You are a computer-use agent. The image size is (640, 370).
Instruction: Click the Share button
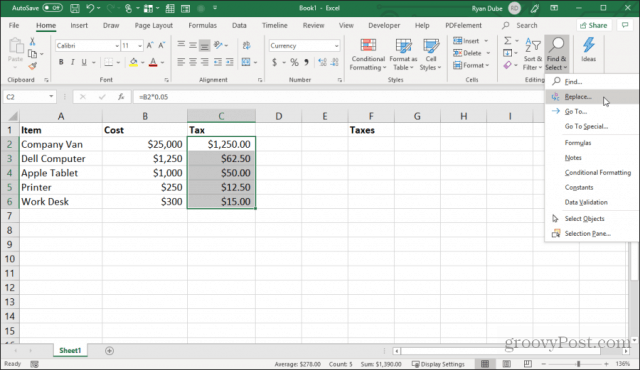[x=594, y=25]
